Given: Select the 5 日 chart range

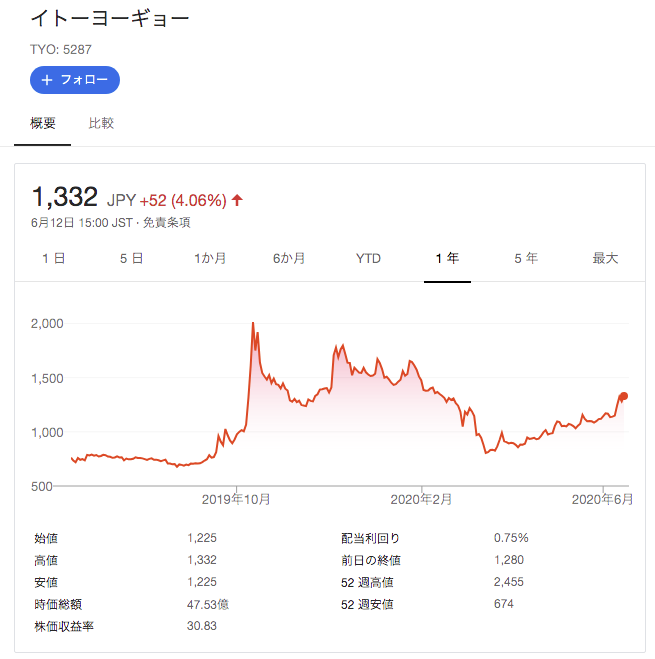Looking at the screenshot, I should 132,258.
